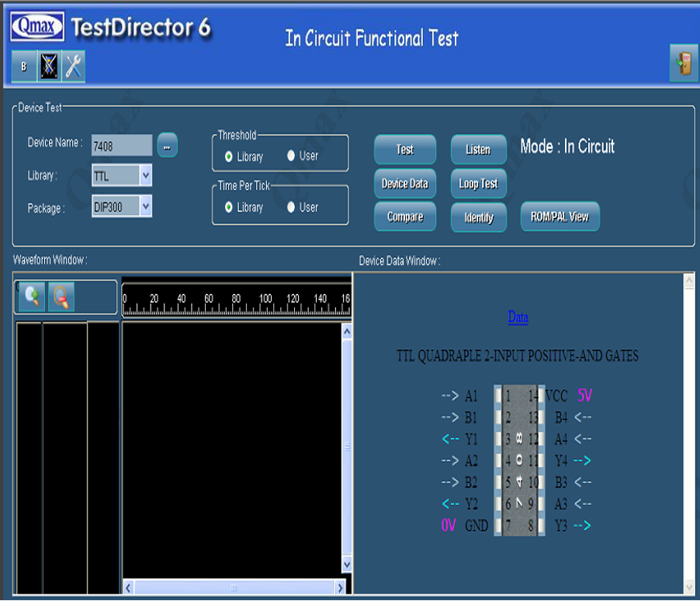Open Device Data
Screen dimensions: 700x601
405,183
